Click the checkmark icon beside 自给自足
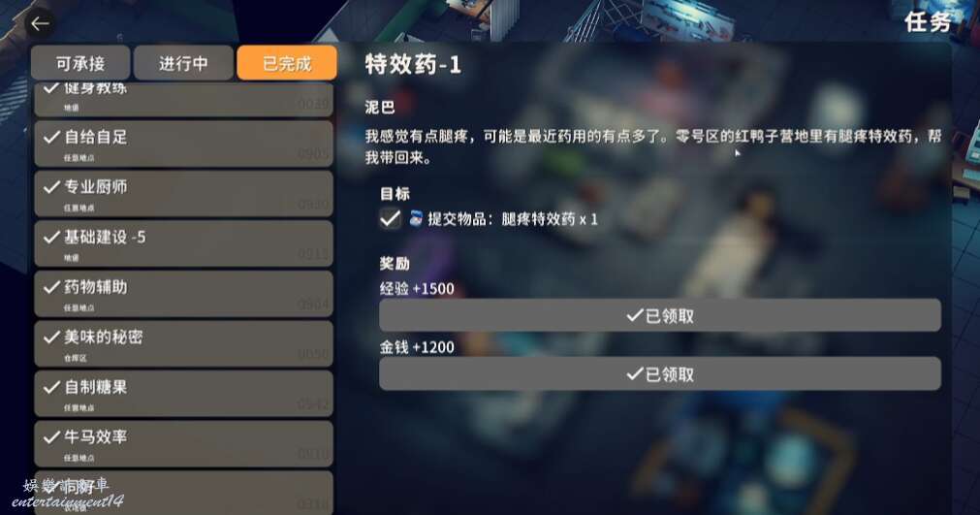 pyautogui.click(x=52, y=137)
